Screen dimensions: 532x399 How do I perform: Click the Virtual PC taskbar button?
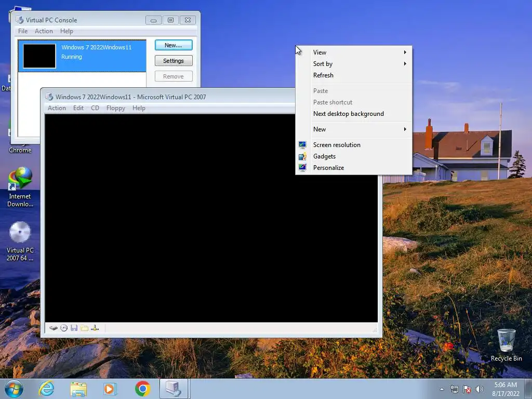pyautogui.click(x=174, y=389)
